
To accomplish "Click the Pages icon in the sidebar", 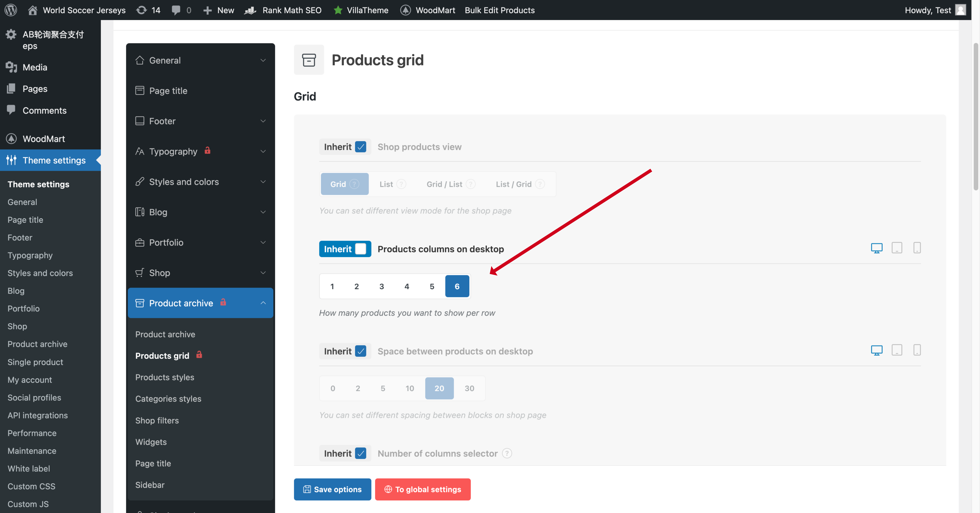I will 11,88.
